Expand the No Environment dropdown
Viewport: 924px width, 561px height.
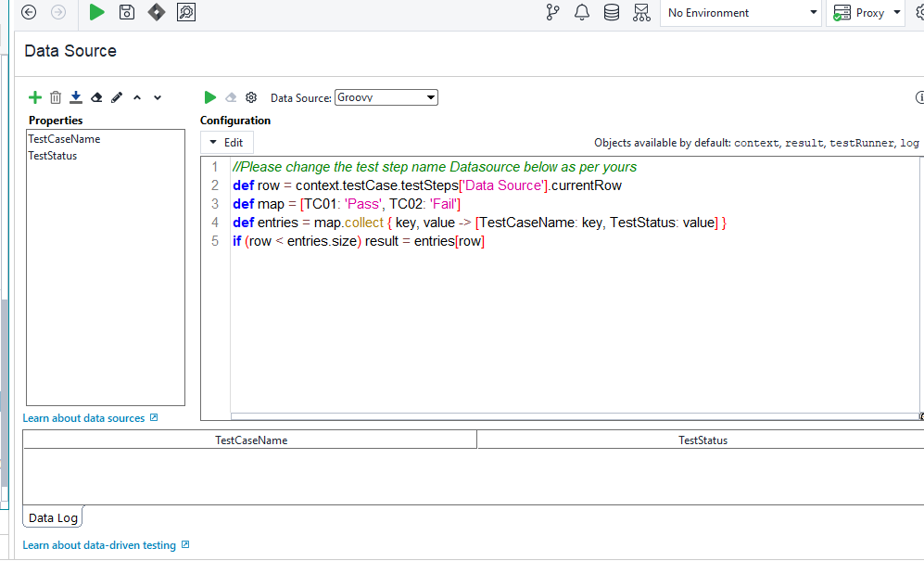(740, 13)
